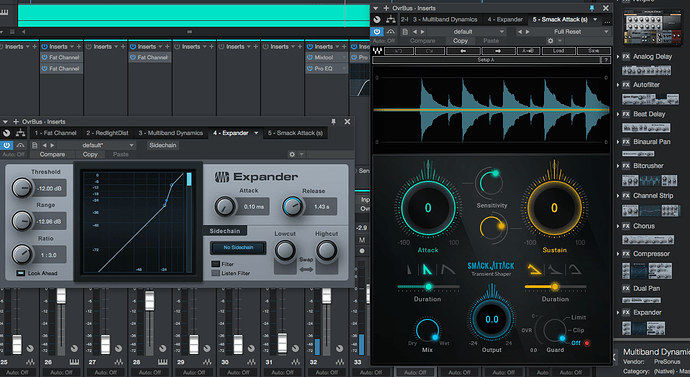The width and height of the screenshot is (690, 377).
Task: Open routing view icon in Expander window
Action: click(20, 133)
